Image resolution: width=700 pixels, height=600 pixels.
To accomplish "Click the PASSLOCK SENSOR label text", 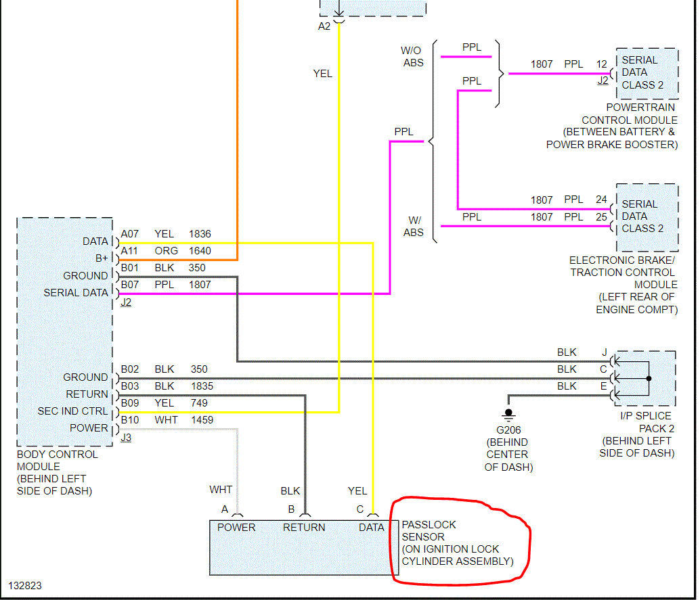I will click(x=457, y=543).
